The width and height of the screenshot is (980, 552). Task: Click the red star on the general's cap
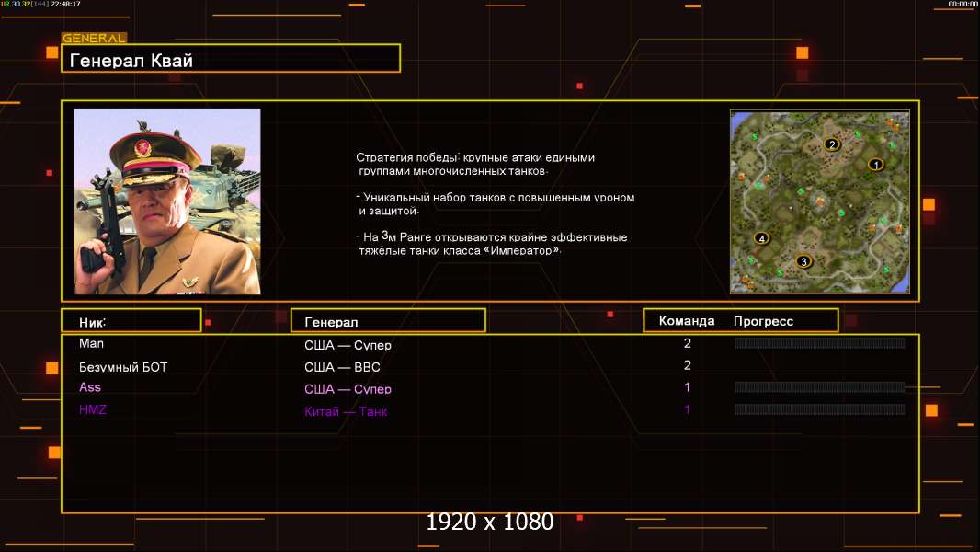pos(142,146)
